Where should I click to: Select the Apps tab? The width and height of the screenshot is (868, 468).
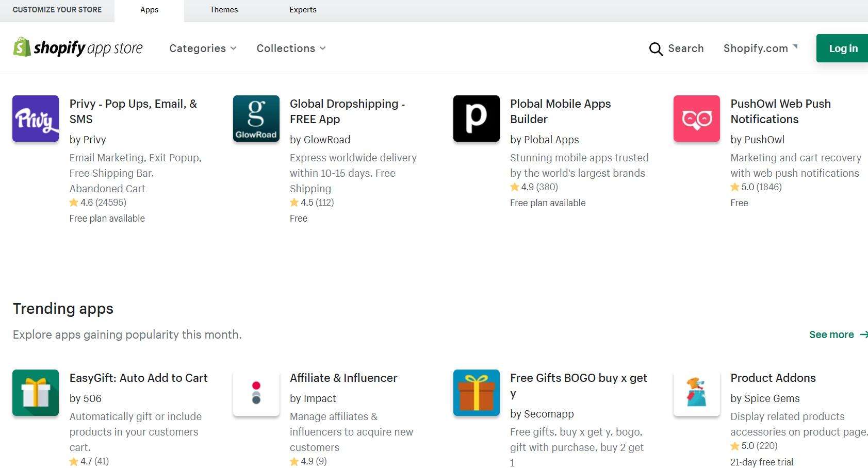pos(149,10)
